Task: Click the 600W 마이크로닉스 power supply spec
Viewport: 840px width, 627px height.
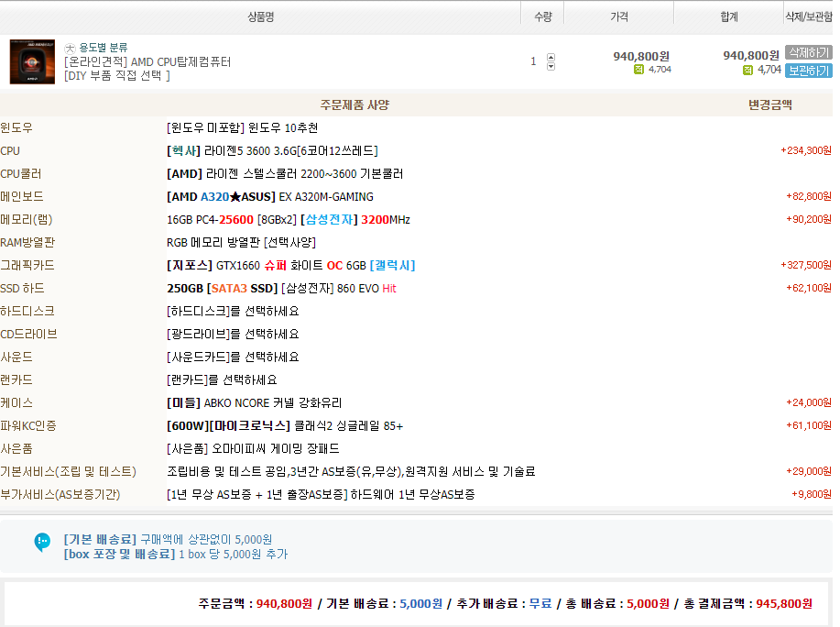Action: (x=285, y=425)
